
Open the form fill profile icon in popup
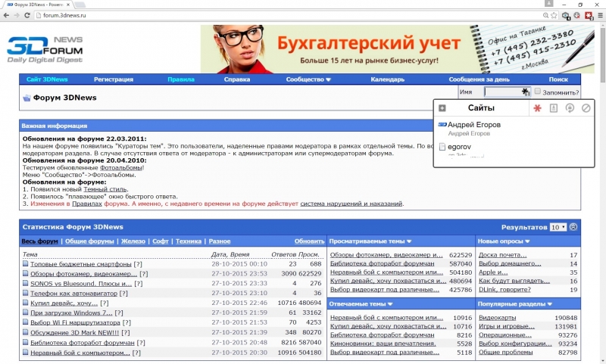554,108
